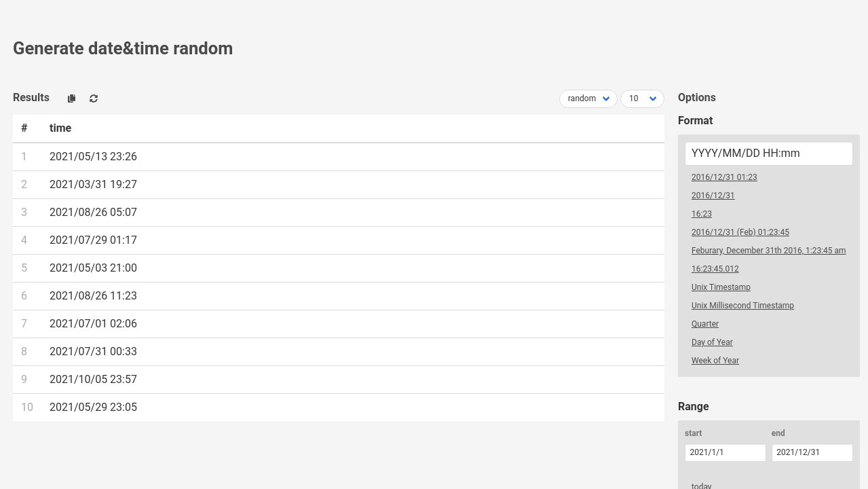The width and height of the screenshot is (868, 489).
Task: Click the range end date field
Action: tap(812, 452)
